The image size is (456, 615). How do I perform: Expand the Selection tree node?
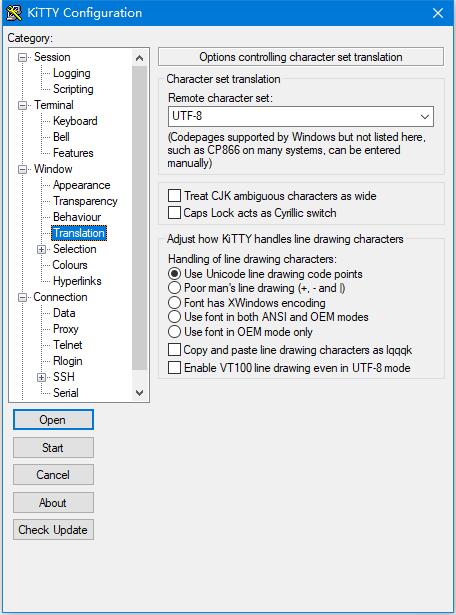(42, 249)
